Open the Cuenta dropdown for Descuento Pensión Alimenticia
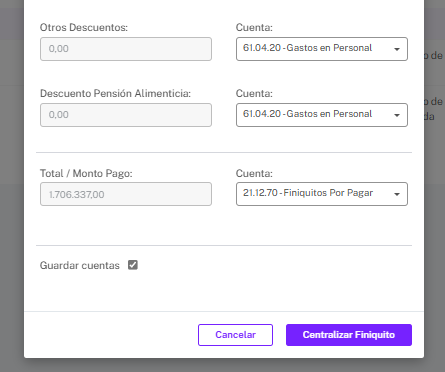The height and width of the screenshot is (372, 445). point(322,115)
